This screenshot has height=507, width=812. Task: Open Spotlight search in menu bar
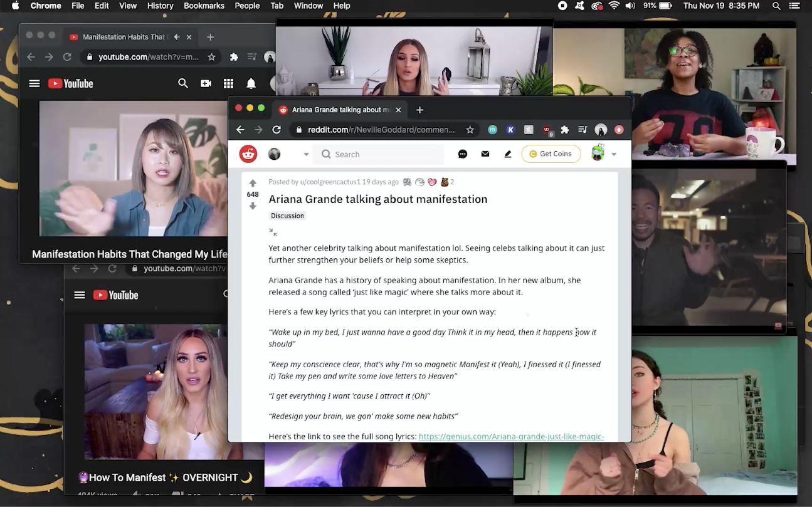[x=776, y=6]
